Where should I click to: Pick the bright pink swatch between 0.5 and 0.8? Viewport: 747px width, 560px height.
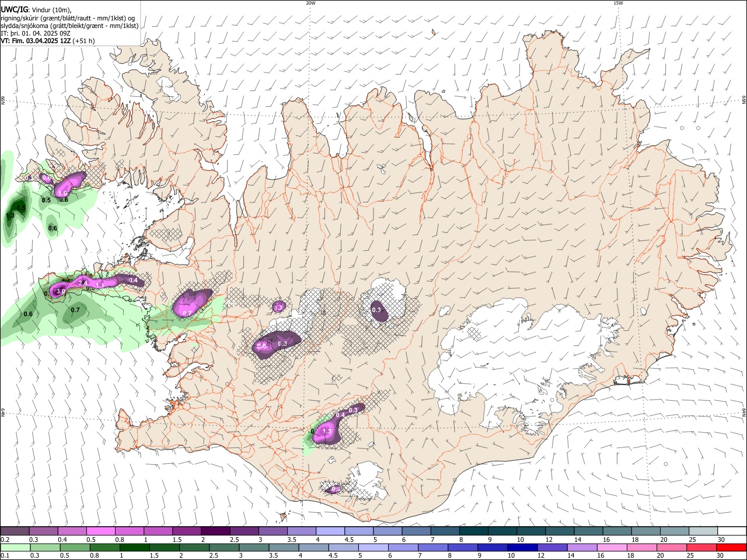100,531
